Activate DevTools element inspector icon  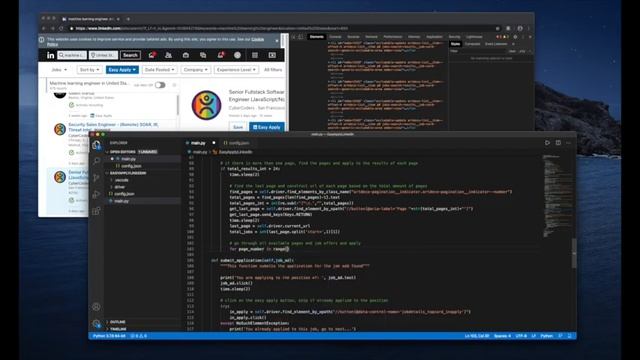[x=293, y=37]
